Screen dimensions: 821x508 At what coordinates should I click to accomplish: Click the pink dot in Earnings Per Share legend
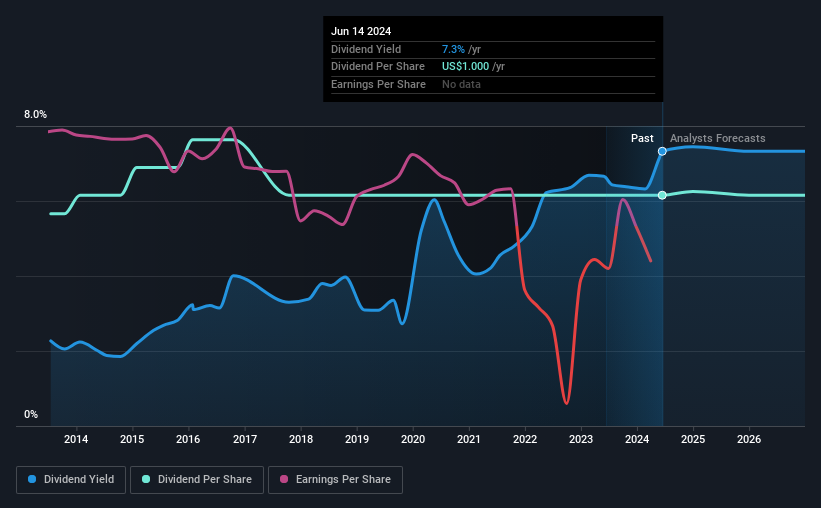284,479
